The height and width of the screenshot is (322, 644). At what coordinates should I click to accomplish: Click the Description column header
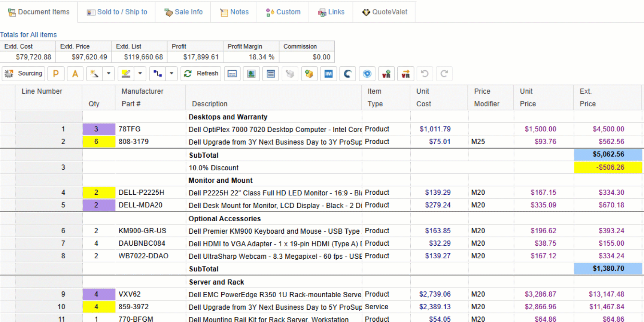[x=210, y=104]
